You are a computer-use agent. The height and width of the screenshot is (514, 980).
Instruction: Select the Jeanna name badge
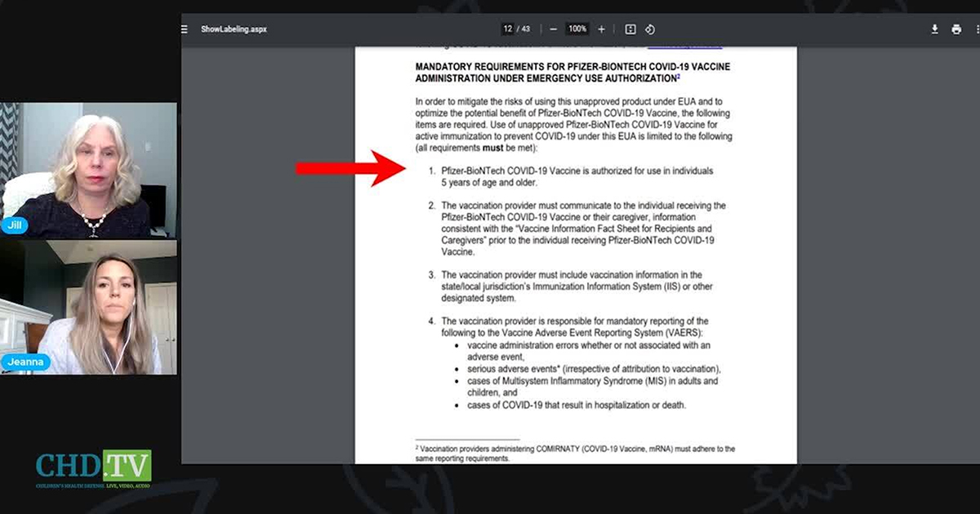coord(26,361)
